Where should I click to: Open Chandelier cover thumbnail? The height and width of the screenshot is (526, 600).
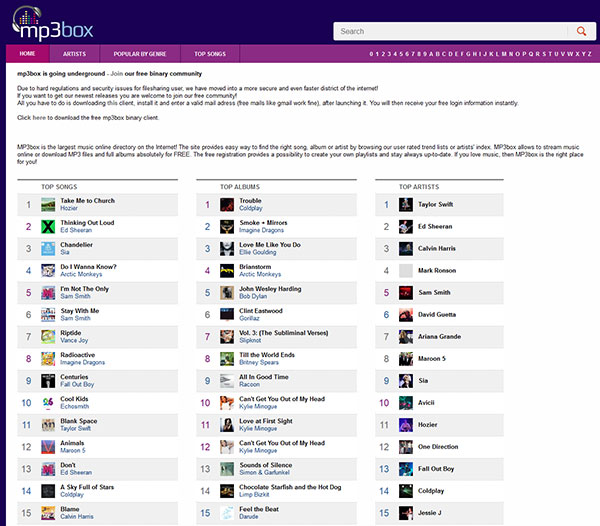click(x=48, y=249)
